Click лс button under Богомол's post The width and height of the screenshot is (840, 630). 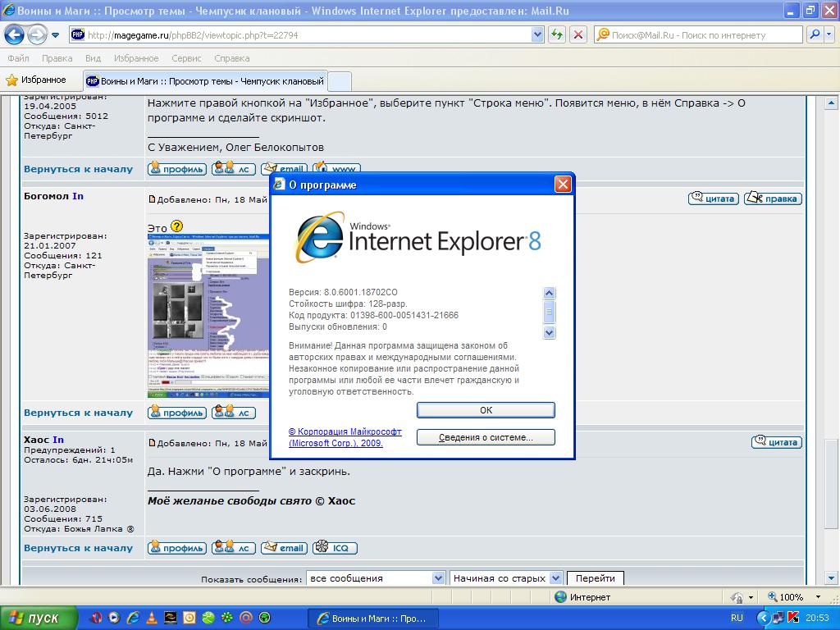234,413
